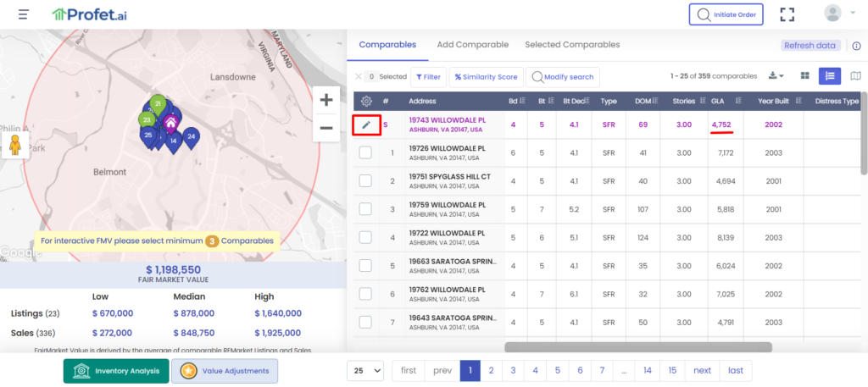Switch to grid card view
This screenshot has width=868, height=387.
pyautogui.click(x=805, y=75)
